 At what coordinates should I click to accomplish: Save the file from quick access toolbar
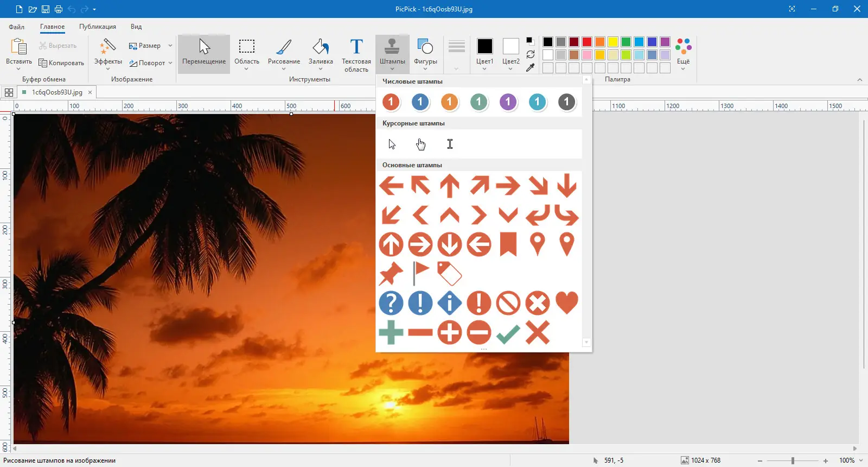(46, 9)
